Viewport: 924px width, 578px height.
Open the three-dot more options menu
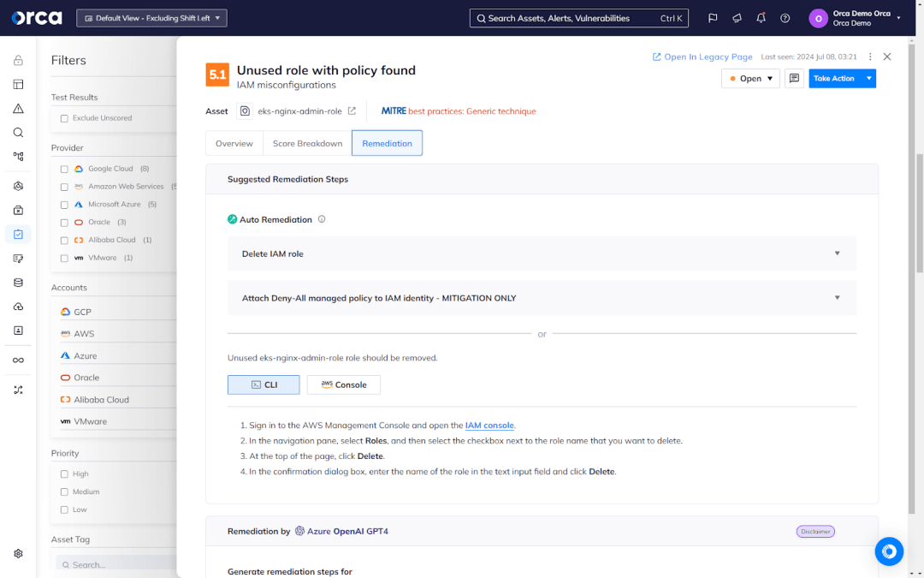coord(870,57)
